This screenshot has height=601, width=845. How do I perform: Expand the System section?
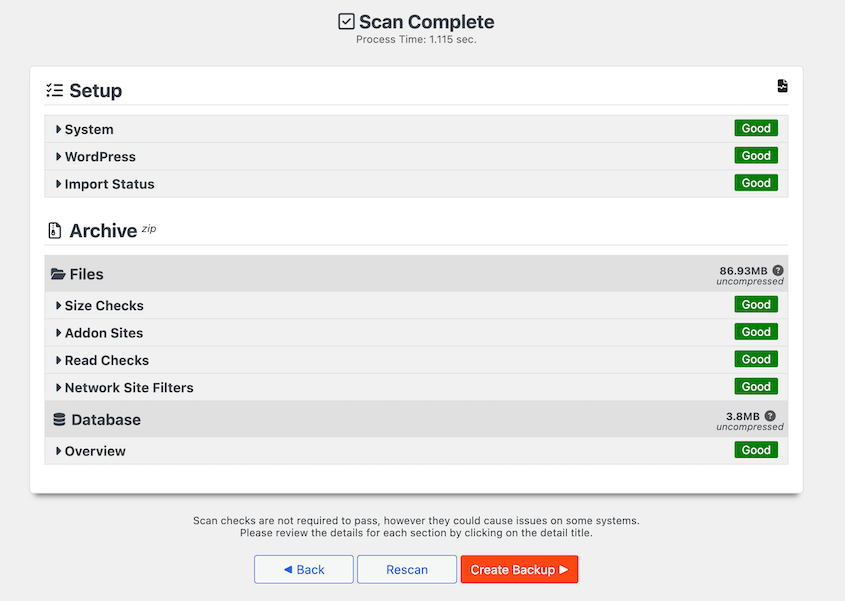point(416,129)
